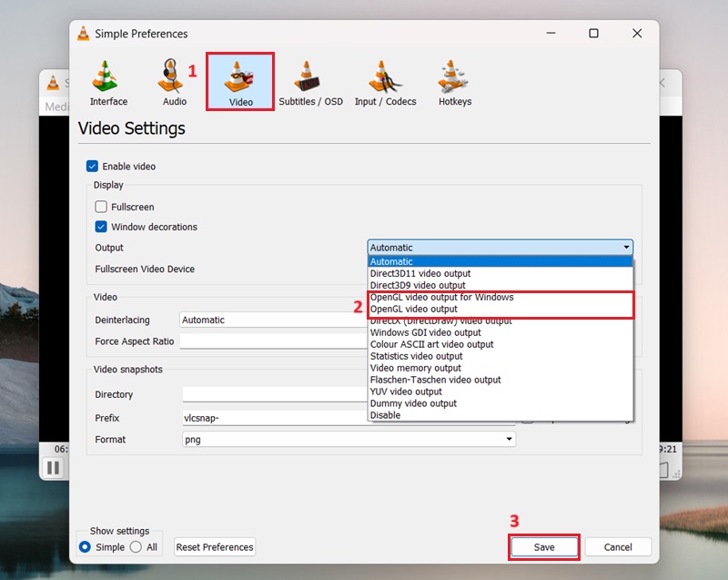Choose Windows GDI video output option
This screenshot has width=728, height=580.
500,332
